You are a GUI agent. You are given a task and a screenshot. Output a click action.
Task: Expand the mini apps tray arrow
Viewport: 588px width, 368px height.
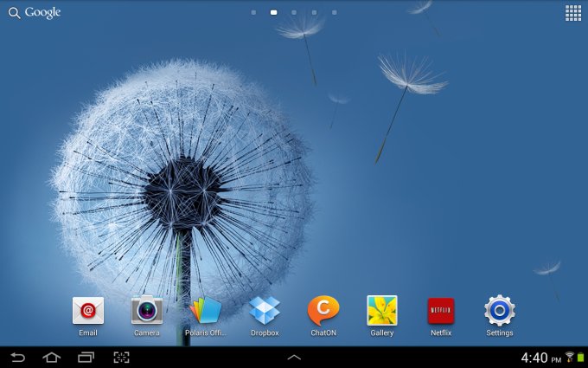tap(294, 357)
